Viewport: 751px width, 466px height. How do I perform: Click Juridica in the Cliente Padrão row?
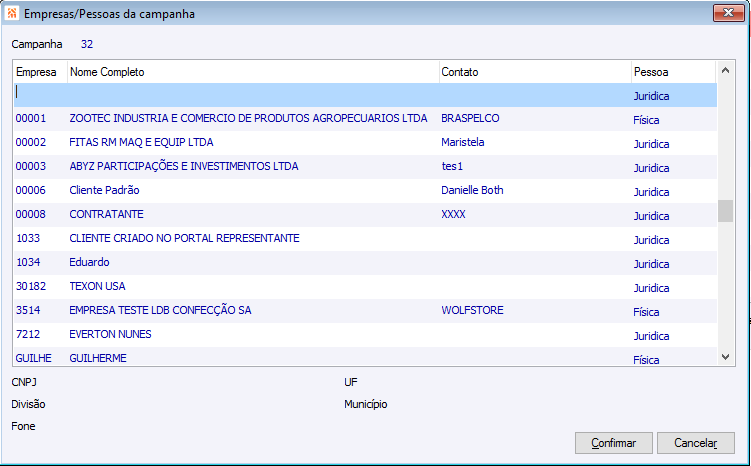pyautogui.click(x=651, y=192)
